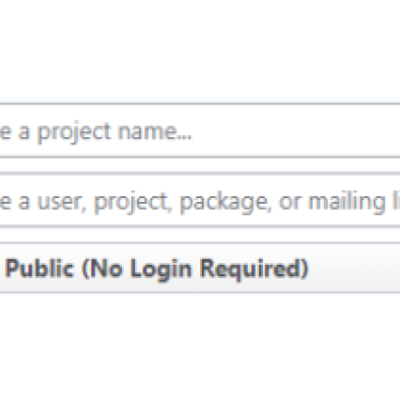Click the bold 'Public (No Login Required)' label
The width and height of the screenshot is (400, 400).
(157, 269)
